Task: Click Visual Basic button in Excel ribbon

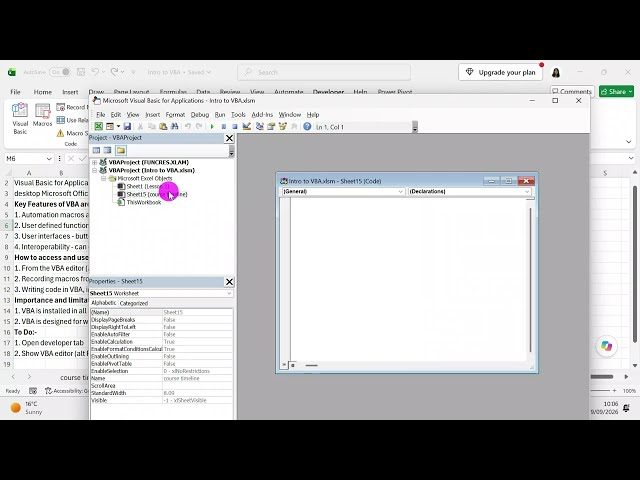Action: [x=20, y=119]
